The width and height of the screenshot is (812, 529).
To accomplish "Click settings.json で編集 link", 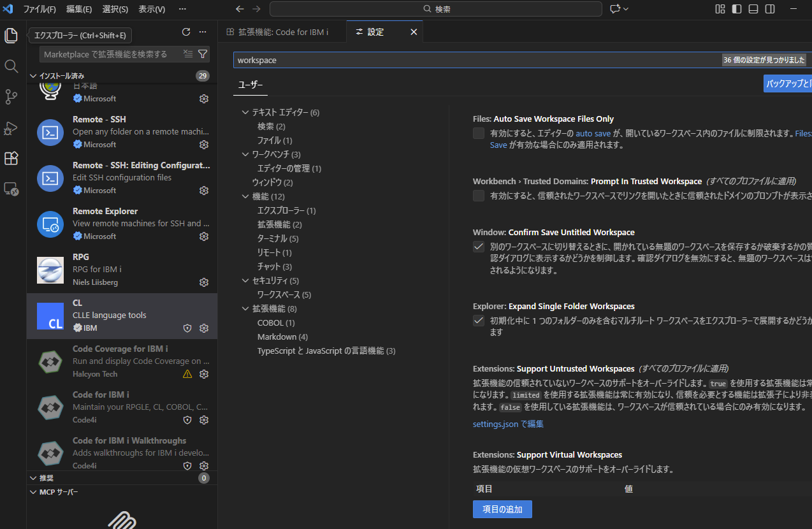I will click(x=508, y=424).
